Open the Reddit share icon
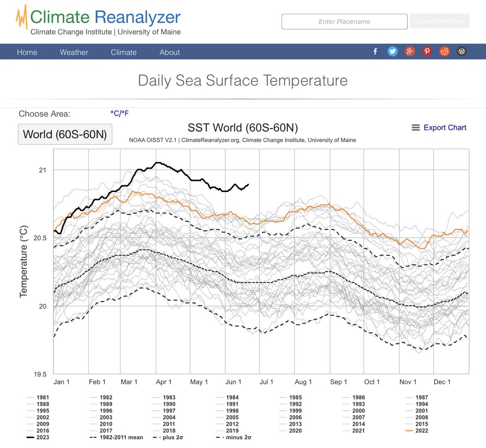Image resolution: width=486 pixels, height=448 pixels. point(445,51)
